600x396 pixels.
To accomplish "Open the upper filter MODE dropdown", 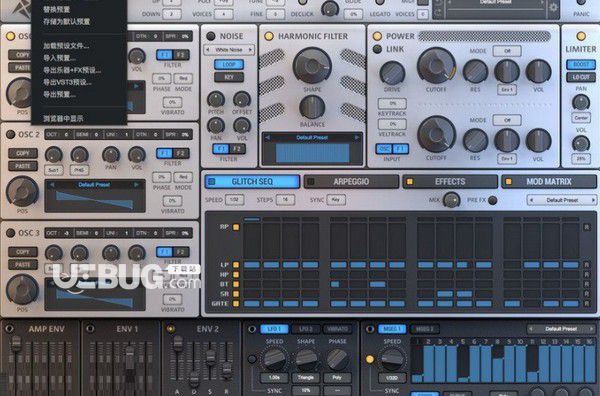I will (x=507, y=51).
